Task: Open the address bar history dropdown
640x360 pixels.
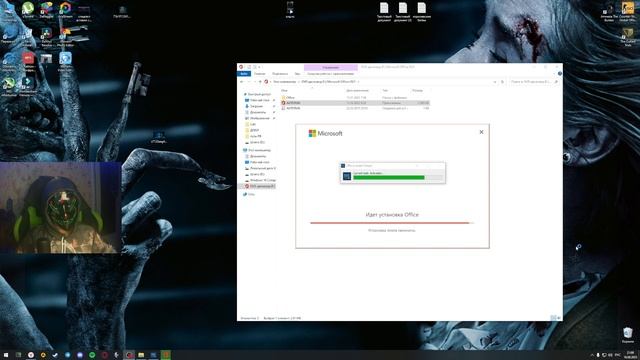Action: [x=495, y=82]
